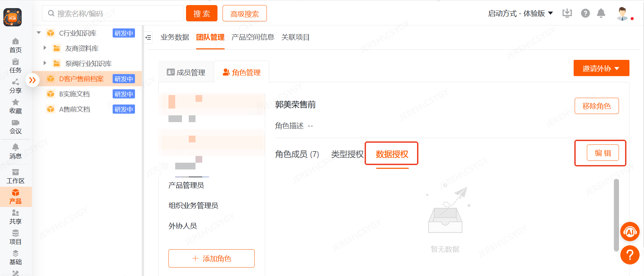Click the 添加角色 button
This screenshot has height=276, width=644.
211,258
